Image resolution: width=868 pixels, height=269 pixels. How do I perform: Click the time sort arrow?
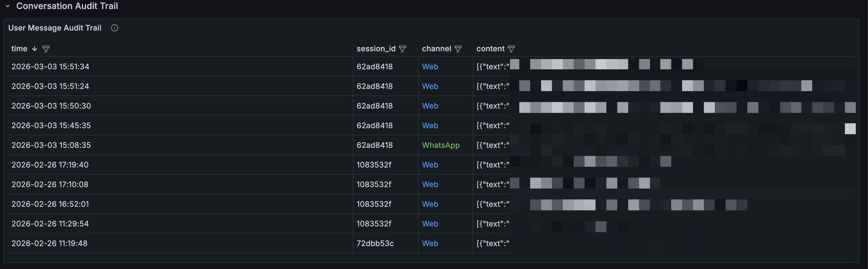[x=34, y=49]
